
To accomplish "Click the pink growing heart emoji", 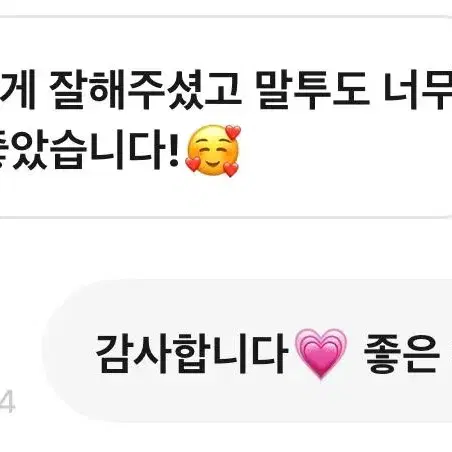I will click(x=321, y=354).
